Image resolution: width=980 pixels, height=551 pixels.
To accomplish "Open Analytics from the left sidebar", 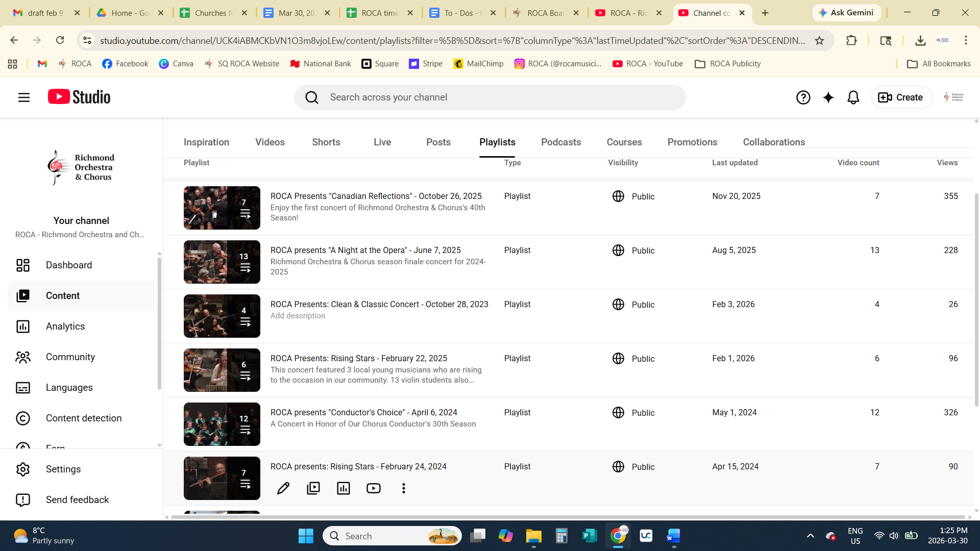I will pos(65,327).
